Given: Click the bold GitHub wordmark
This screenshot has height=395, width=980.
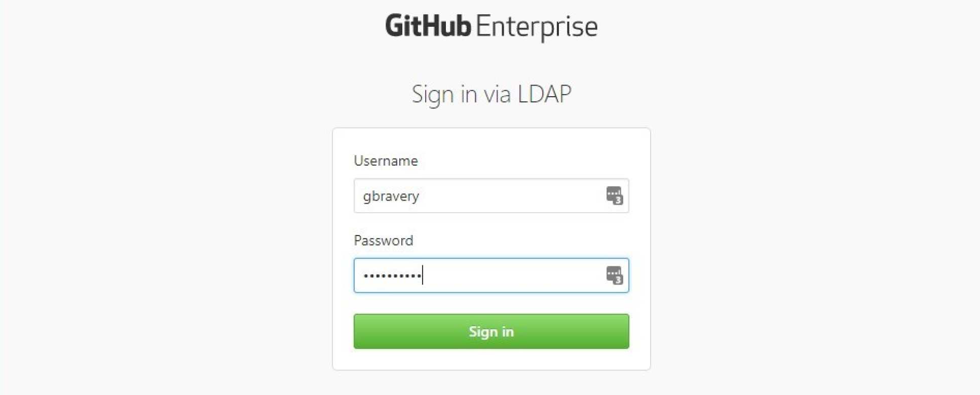Looking at the screenshot, I should pyautogui.click(x=428, y=26).
